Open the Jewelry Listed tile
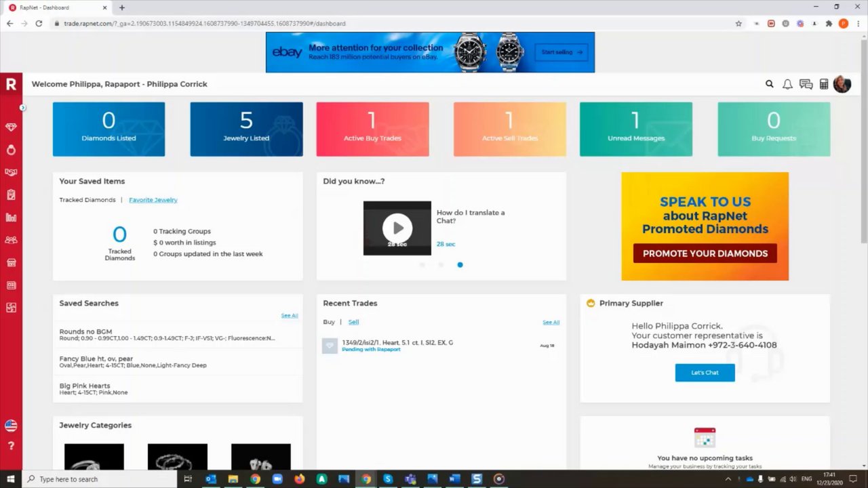 pyautogui.click(x=246, y=129)
